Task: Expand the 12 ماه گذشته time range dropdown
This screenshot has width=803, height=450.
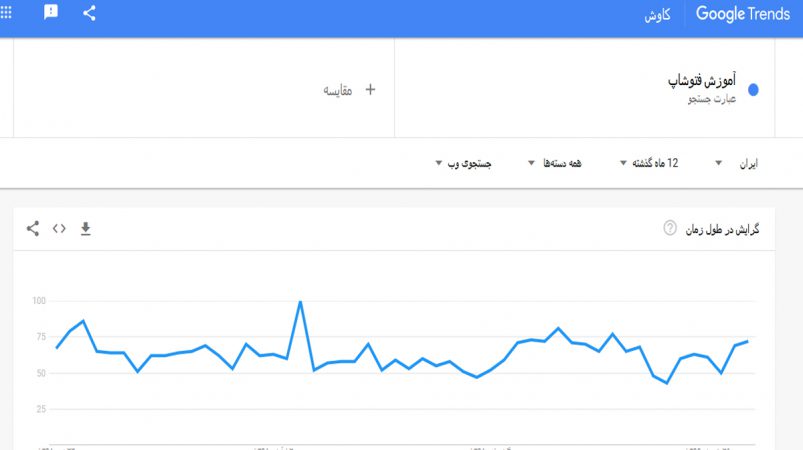Action: pyautogui.click(x=649, y=163)
